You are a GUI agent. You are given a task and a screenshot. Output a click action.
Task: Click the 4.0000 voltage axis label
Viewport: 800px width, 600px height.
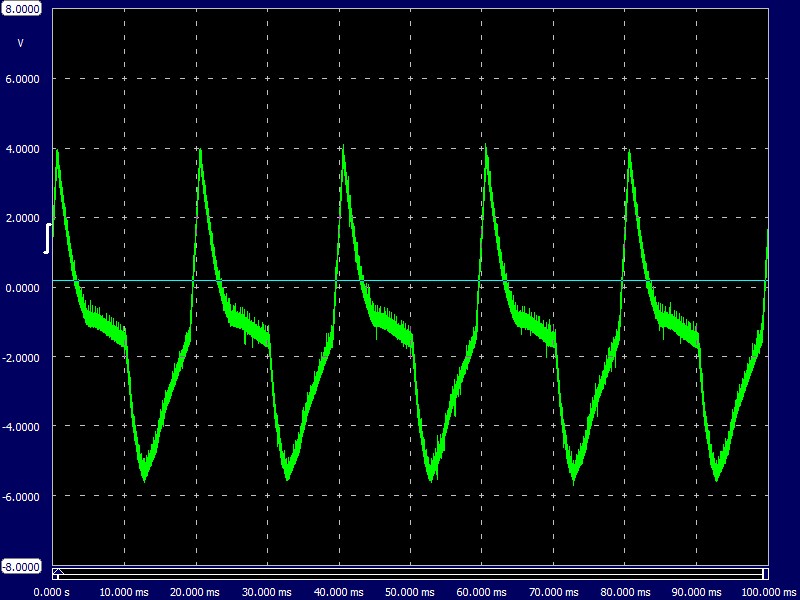point(22,149)
